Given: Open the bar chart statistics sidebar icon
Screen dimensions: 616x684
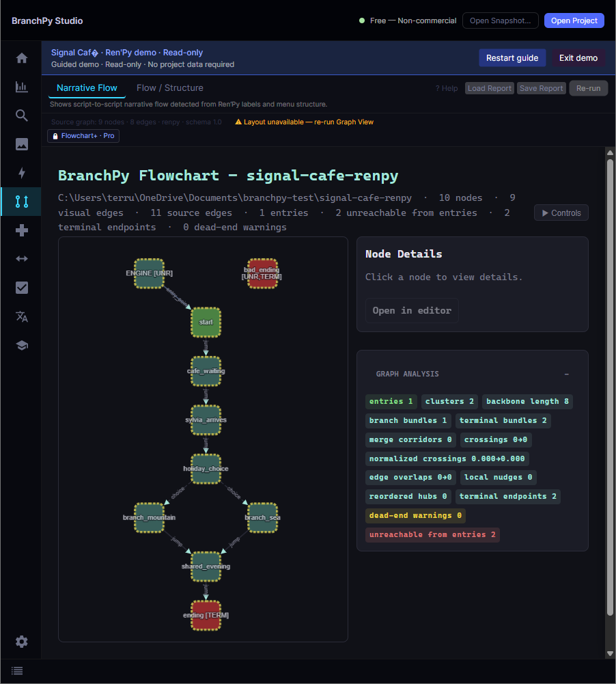Looking at the screenshot, I should (21, 87).
